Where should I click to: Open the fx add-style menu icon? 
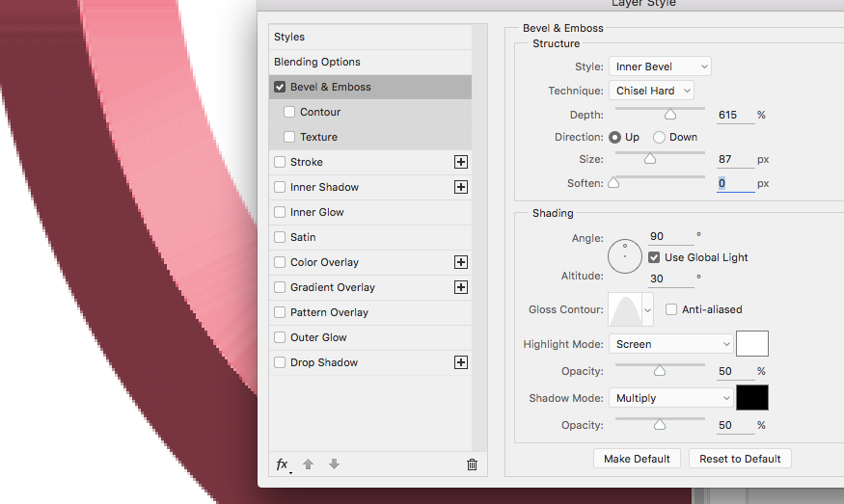click(284, 464)
